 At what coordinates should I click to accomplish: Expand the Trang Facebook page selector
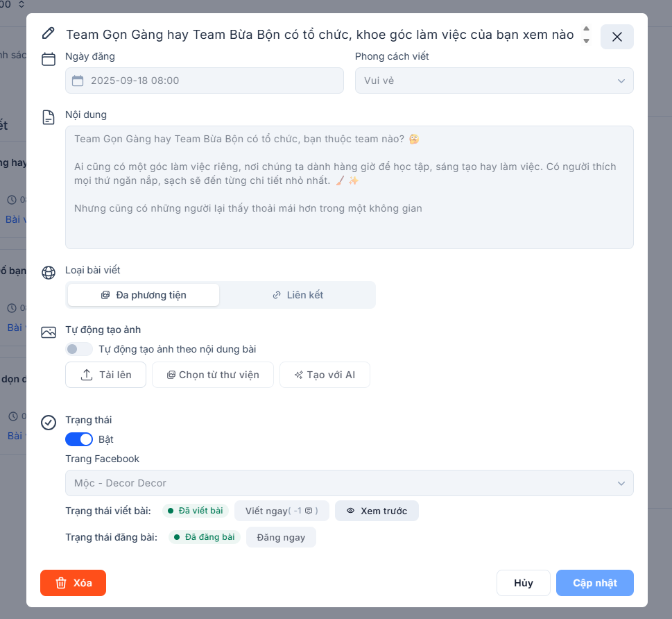click(349, 483)
